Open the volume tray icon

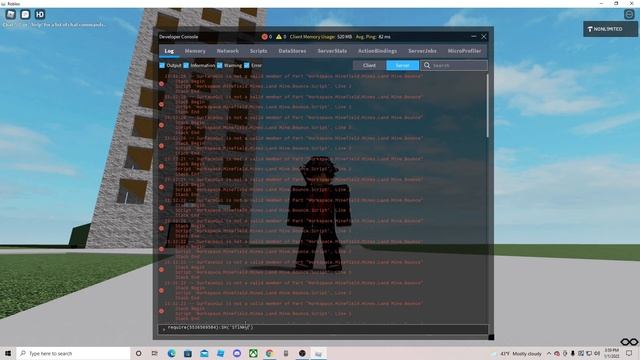pyautogui.click(x=597, y=353)
